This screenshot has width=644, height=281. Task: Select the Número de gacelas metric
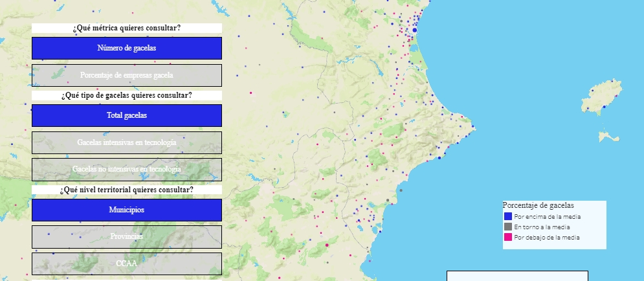click(x=127, y=49)
